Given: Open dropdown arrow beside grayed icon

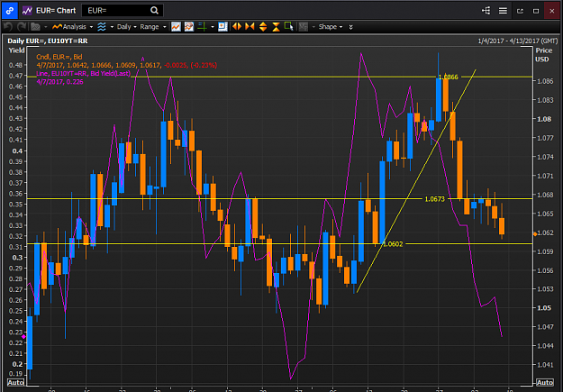Looking at the screenshot, I should [313, 27].
